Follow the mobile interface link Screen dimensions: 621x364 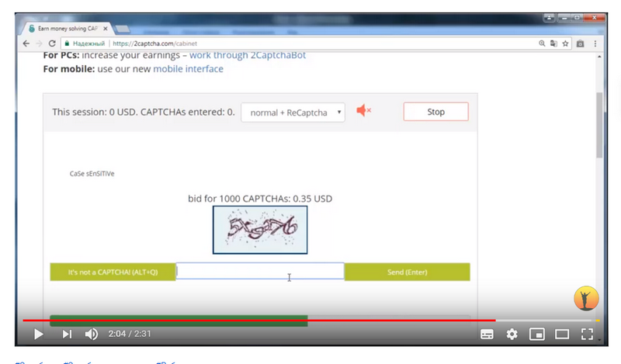point(188,69)
